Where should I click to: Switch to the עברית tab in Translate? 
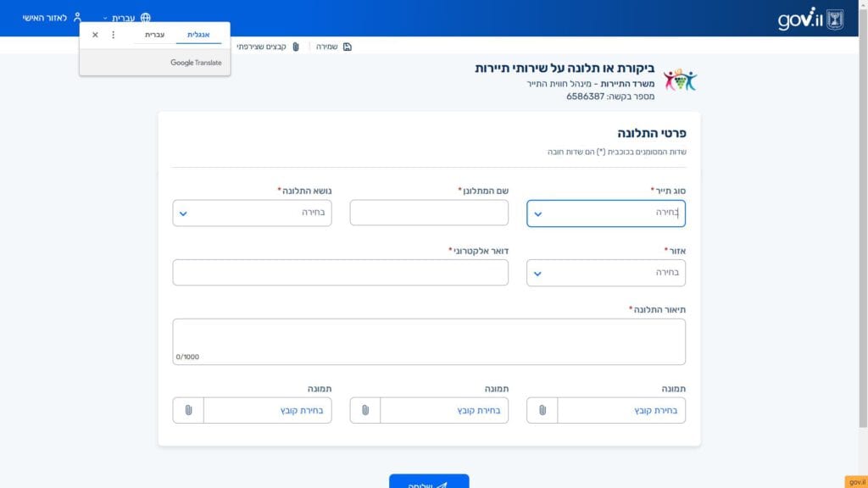154,35
